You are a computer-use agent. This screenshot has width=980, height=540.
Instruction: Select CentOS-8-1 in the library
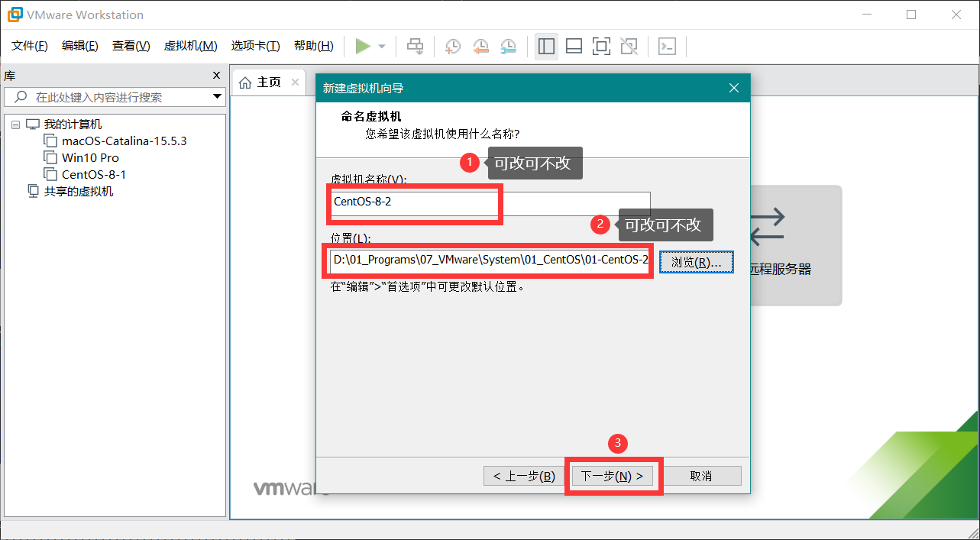tap(93, 174)
